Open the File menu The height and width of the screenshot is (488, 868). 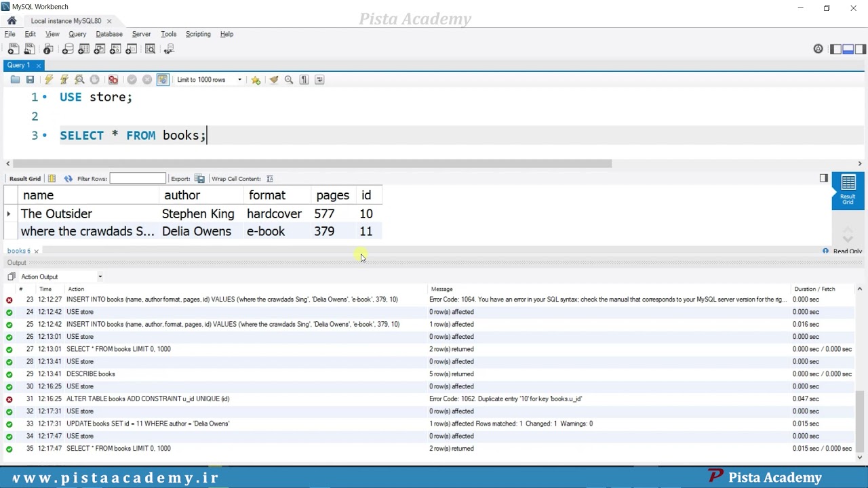coord(10,34)
